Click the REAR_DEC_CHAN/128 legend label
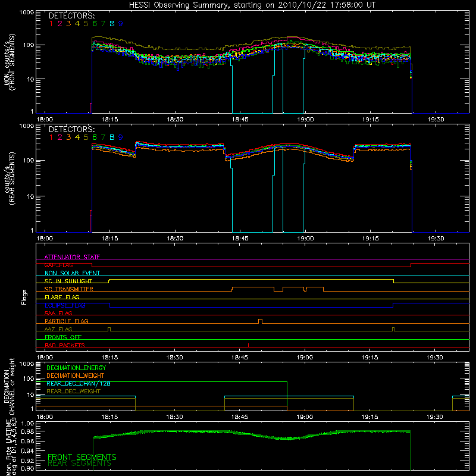476x476 pixels. [79, 384]
